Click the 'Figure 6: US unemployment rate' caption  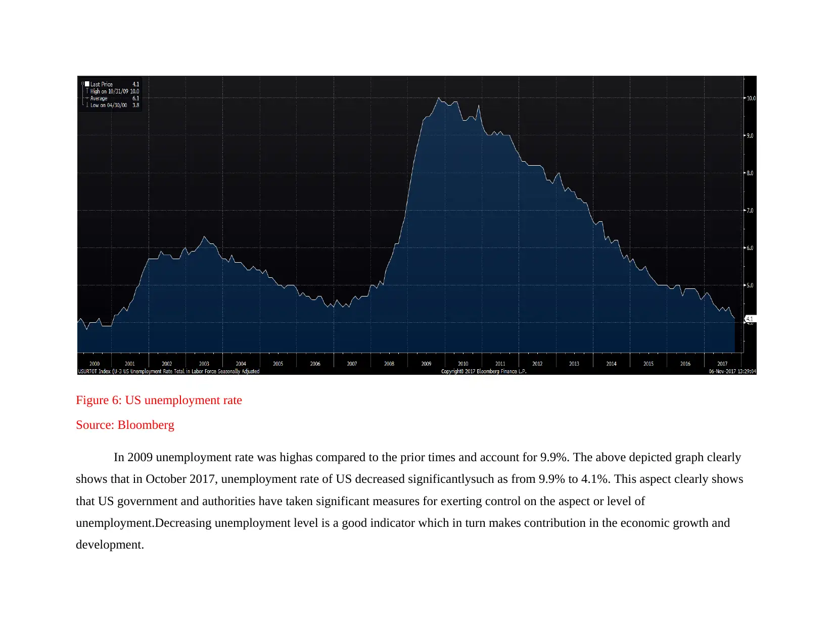click(x=159, y=400)
